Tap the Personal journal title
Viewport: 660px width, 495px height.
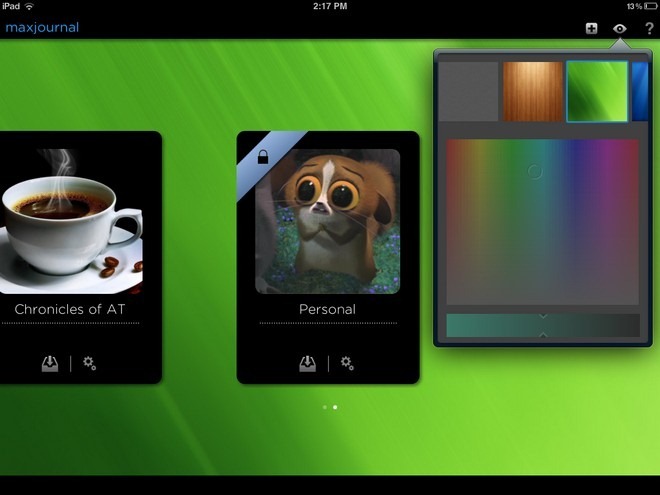coord(327,309)
